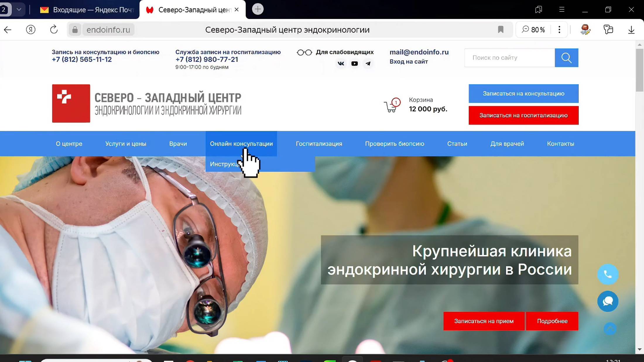The image size is (644, 362).
Task: Open the Telegram channel icon
Action: pyautogui.click(x=368, y=64)
